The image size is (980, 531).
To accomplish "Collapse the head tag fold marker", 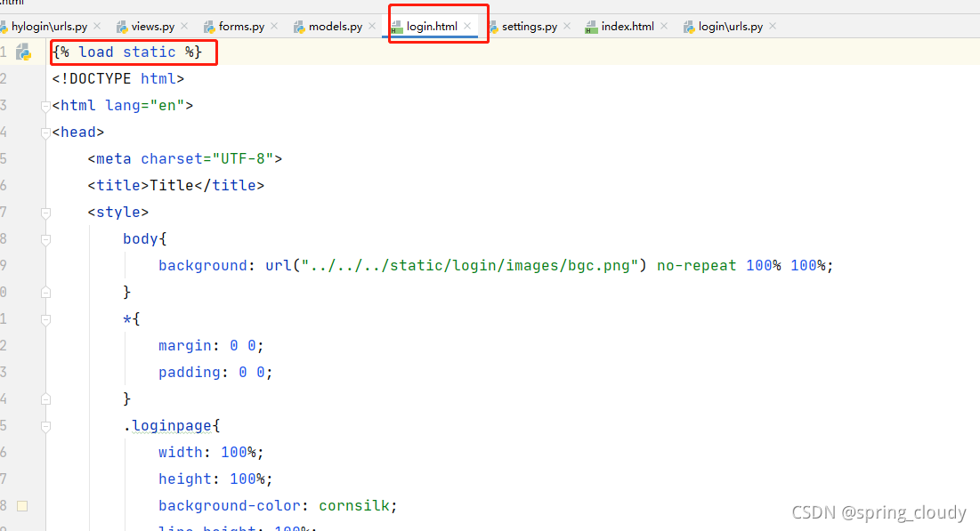I will tap(45, 133).
